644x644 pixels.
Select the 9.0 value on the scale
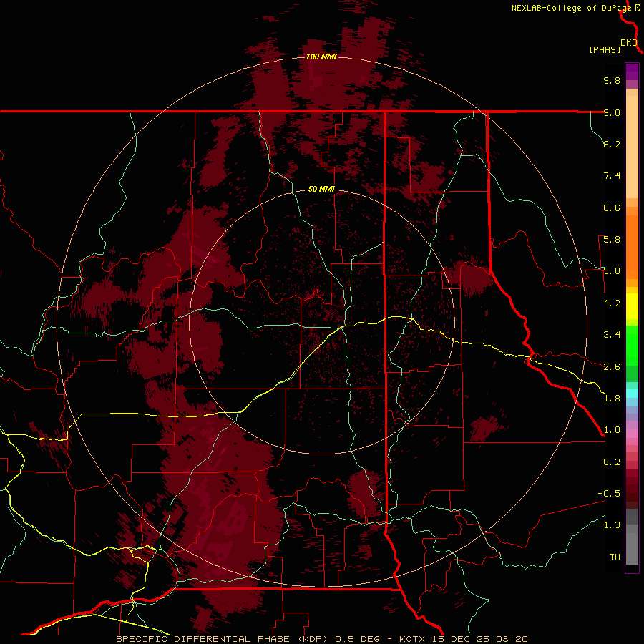[x=612, y=112]
